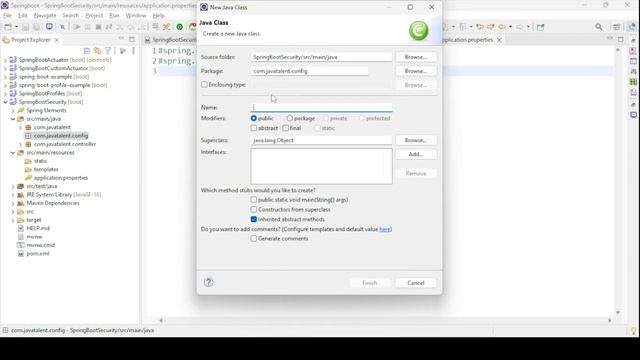Image resolution: width=640 pixels, height=360 pixels.
Task: Check Constructors from superclass checkbox
Action: point(254,209)
